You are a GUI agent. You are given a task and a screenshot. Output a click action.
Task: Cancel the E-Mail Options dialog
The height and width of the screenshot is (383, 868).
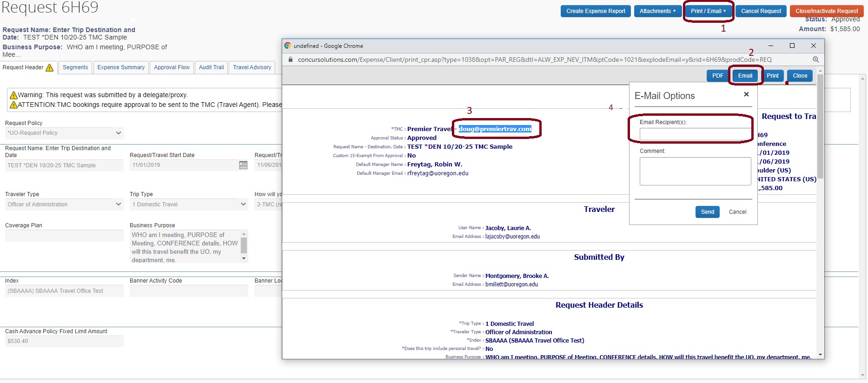737,212
